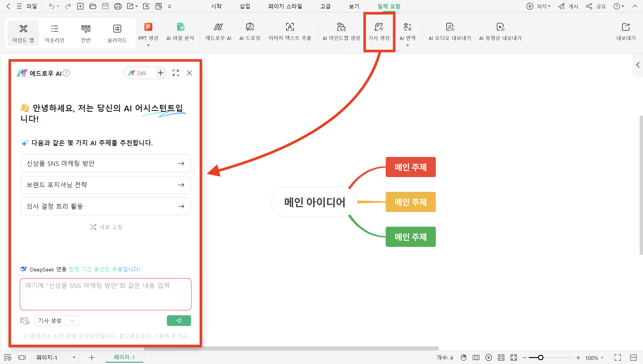Open the 슬라이드 view icon
This screenshot has height=364, width=643.
click(x=117, y=33)
